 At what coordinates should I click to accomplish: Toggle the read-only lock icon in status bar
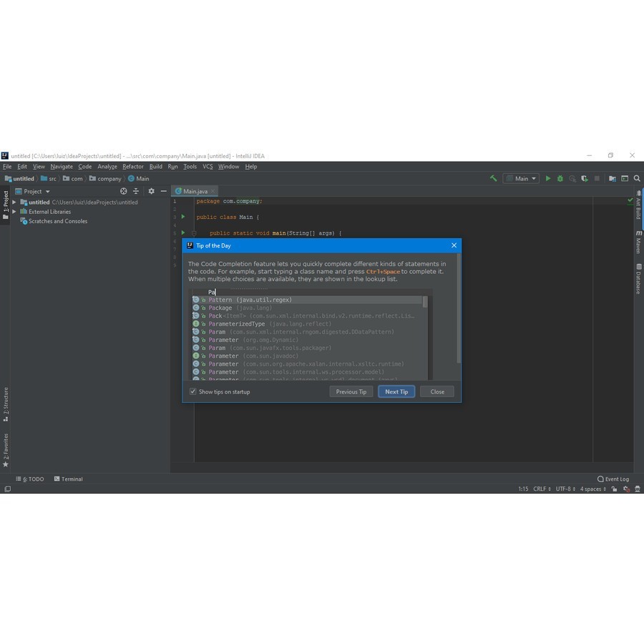tap(615, 489)
